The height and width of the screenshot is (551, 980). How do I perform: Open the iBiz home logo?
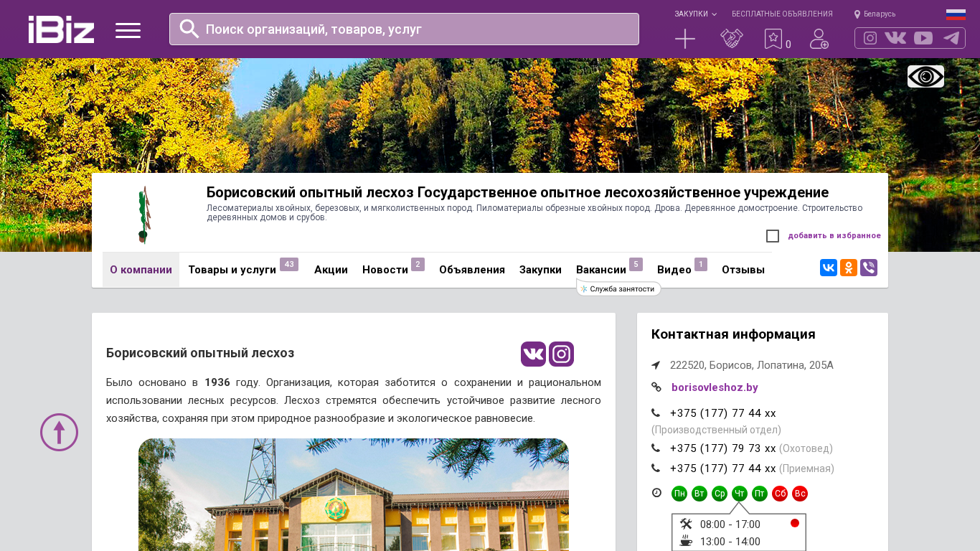point(61,29)
